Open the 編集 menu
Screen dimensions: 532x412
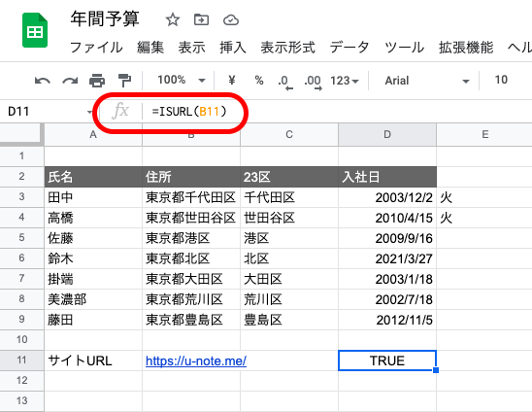pos(150,48)
